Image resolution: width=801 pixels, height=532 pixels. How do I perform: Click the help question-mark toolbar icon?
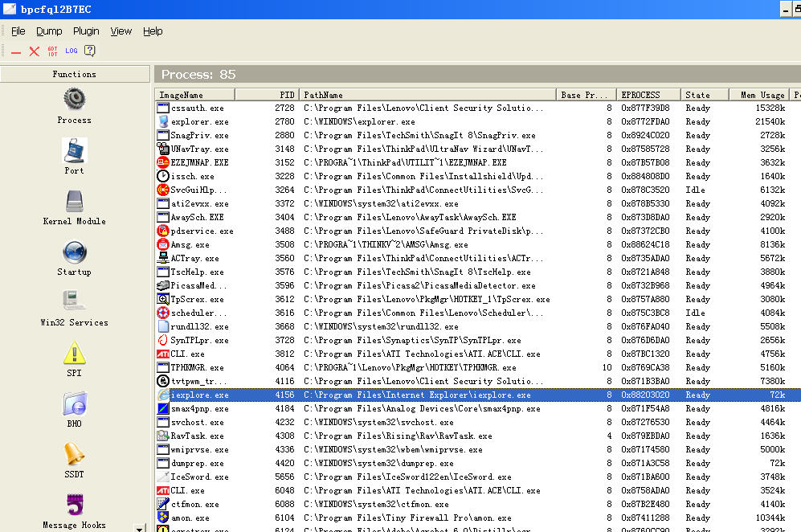90,51
